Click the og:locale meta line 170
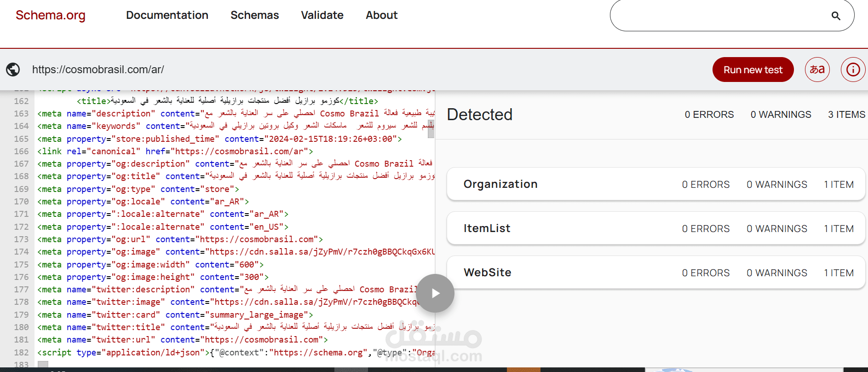 click(x=143, y=202)
